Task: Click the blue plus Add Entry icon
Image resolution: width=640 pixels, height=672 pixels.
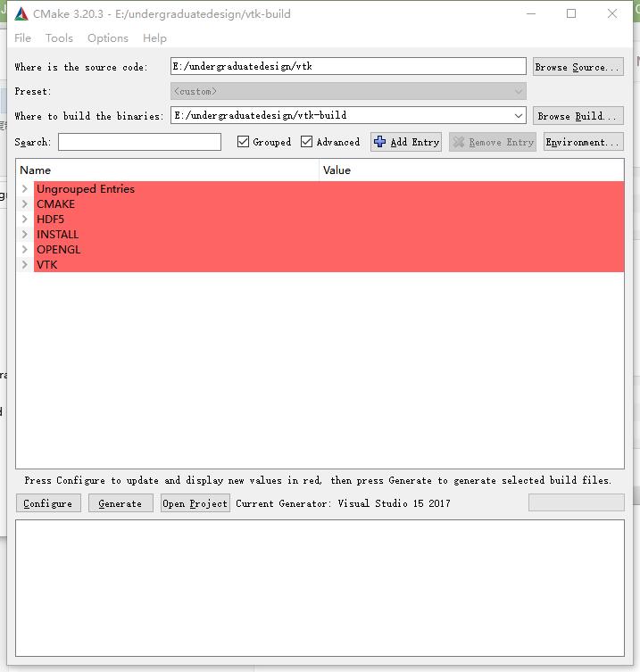Action: 379,141
